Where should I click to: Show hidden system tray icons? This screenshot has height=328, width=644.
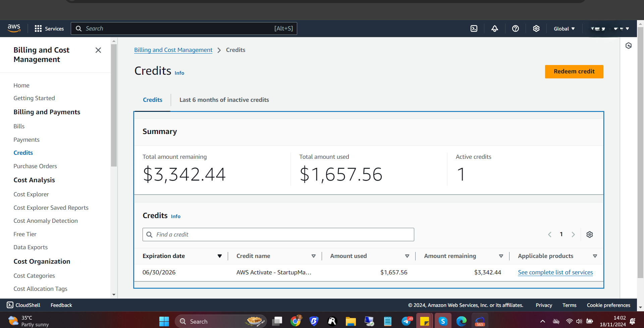coord(542,321)
